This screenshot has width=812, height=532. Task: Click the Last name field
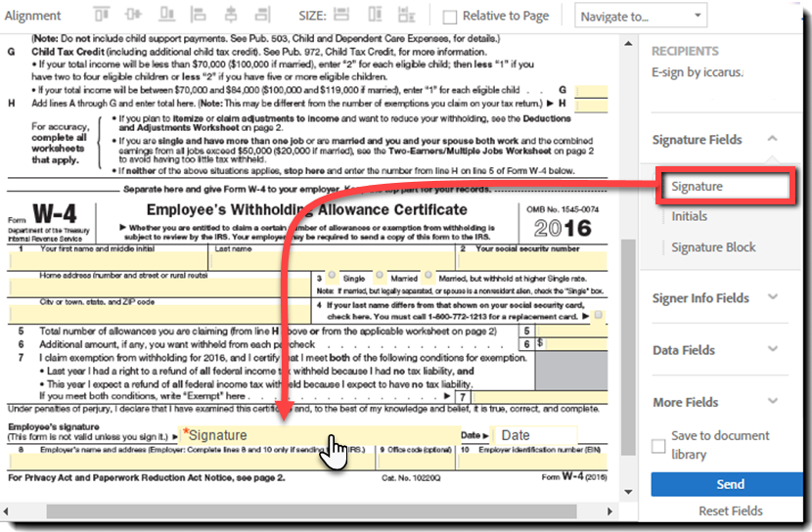332,260
